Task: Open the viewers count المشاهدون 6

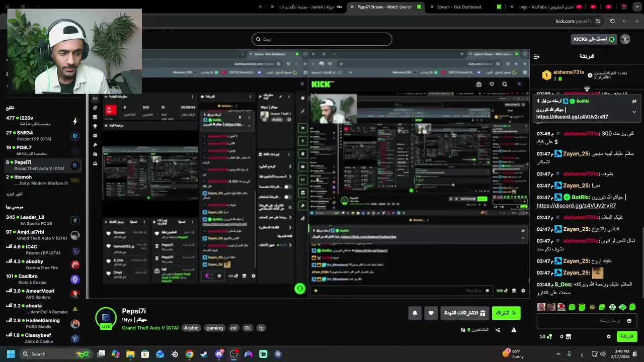Action: (474, 330)
